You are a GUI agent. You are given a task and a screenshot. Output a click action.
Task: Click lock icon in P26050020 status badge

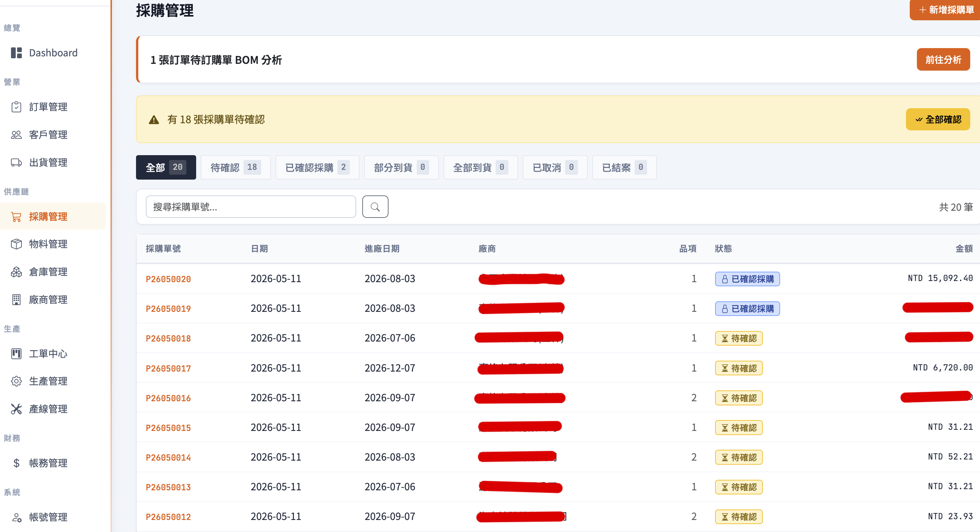pyautogui.click(x=725, y=279)
